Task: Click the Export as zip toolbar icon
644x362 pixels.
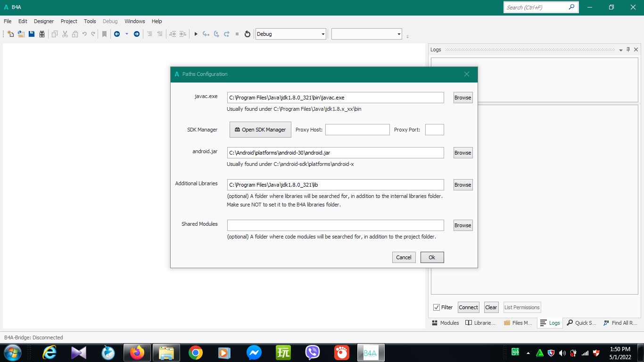Action: click(x=42, y=34)
